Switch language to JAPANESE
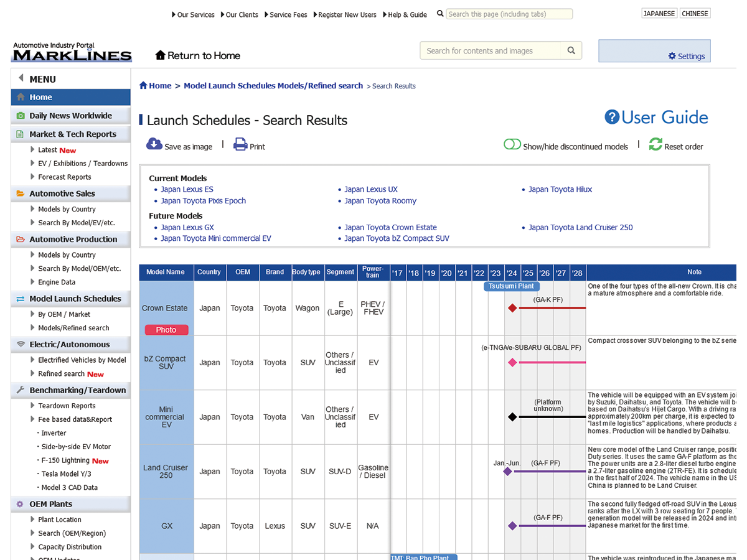 coord(659,14)
